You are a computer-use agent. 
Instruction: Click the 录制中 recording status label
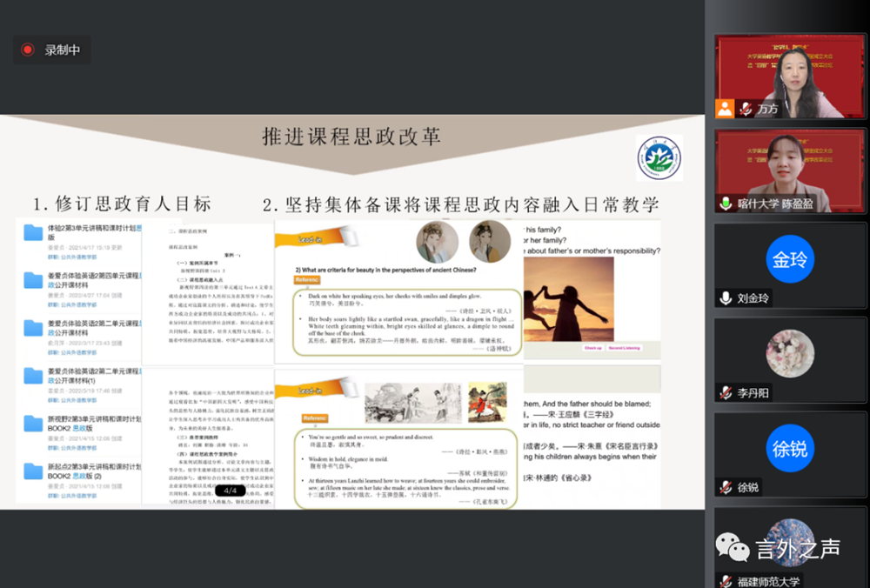(63, 50)
